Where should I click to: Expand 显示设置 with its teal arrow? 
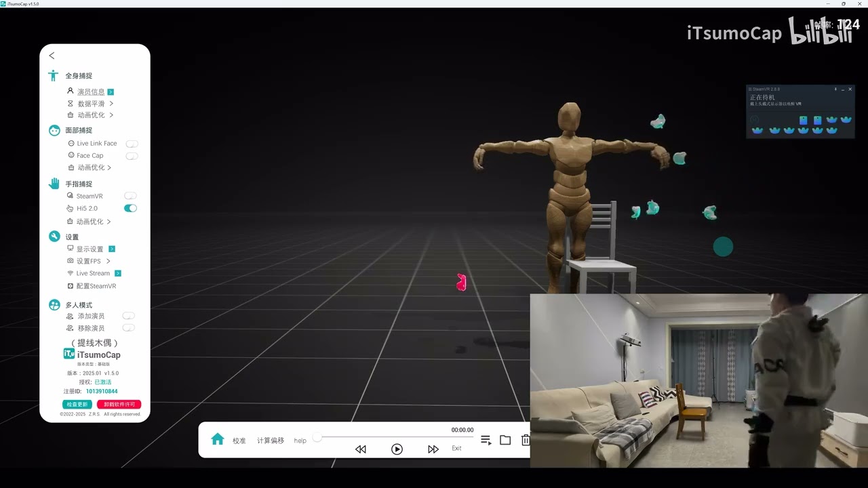(x=112, y=249)
